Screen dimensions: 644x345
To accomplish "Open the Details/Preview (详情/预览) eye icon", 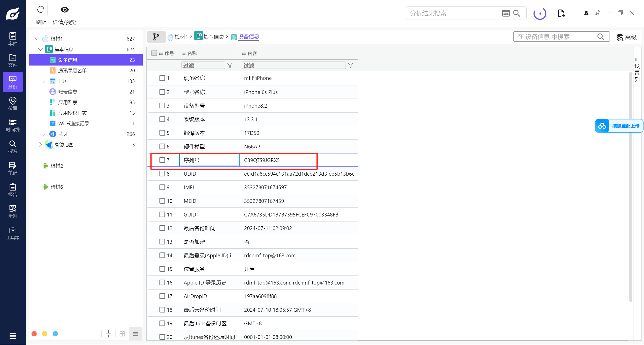I will coord(64,10).
